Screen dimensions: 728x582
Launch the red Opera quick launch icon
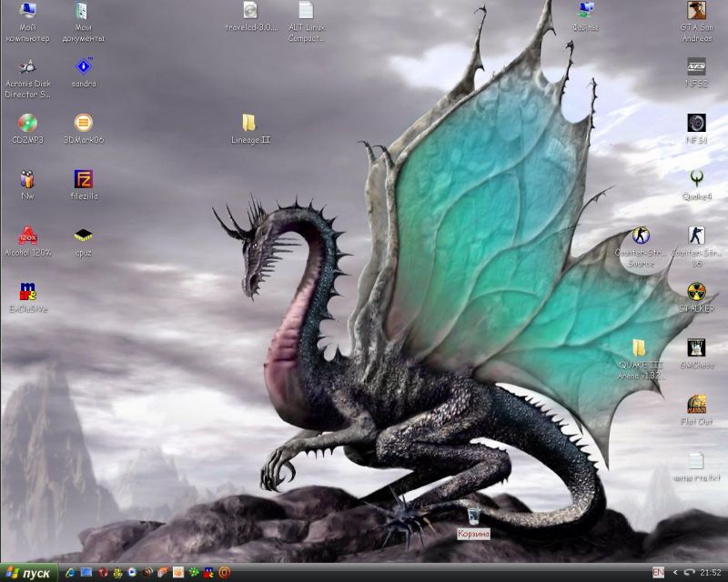click(102, 573)
